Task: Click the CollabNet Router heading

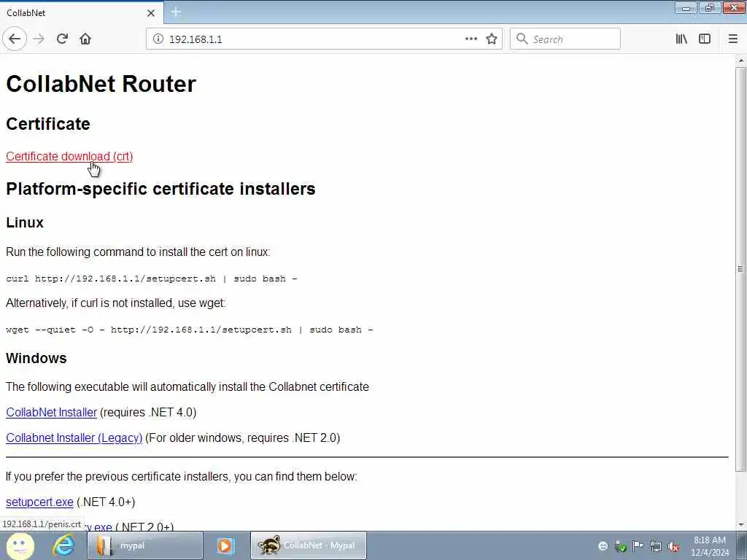Action: (101, 84)
